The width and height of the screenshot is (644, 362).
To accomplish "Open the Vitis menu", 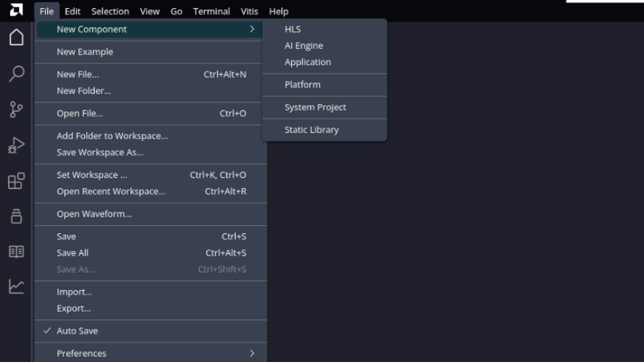I will (x=249, y=11).
